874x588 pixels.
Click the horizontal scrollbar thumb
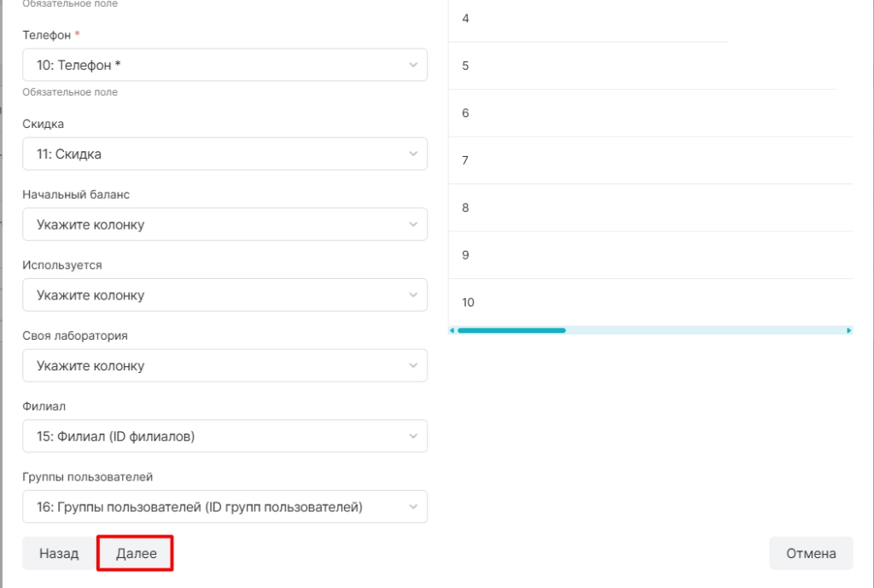pyautogui.click(x=512, y=330)
